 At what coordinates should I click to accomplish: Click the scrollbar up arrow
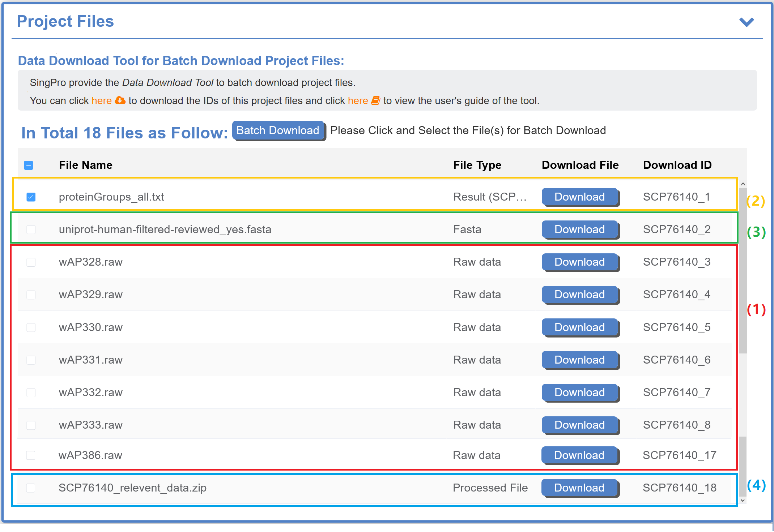[x=743, y=184]
